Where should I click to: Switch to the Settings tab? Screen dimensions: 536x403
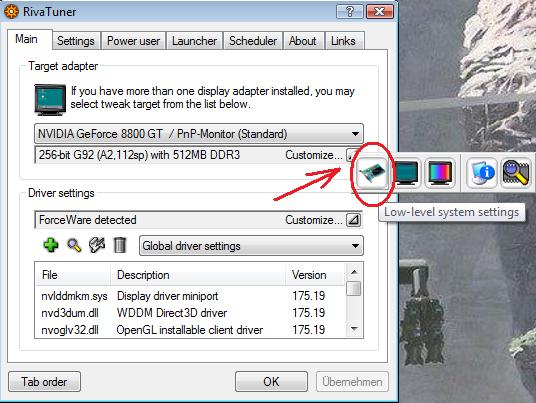coord(76,41)
